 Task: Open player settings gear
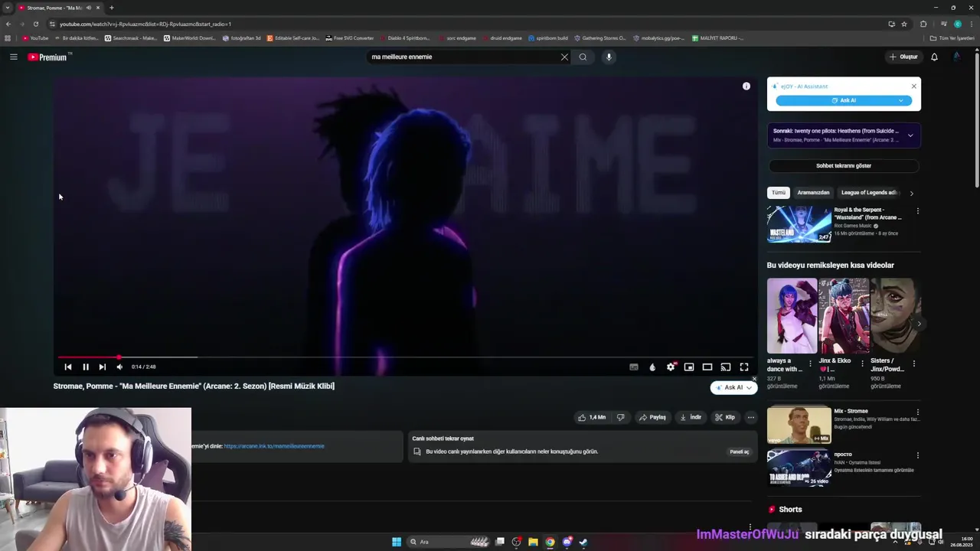click(x=671, y=367)
